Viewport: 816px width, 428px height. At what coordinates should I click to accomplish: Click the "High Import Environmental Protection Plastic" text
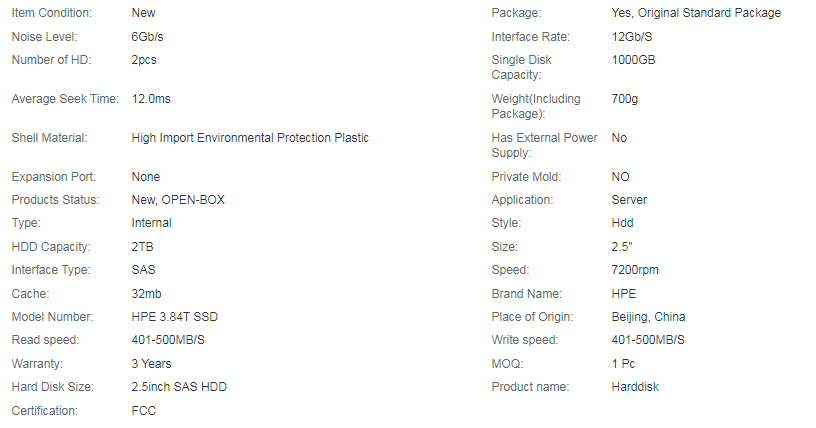point(250,138)
